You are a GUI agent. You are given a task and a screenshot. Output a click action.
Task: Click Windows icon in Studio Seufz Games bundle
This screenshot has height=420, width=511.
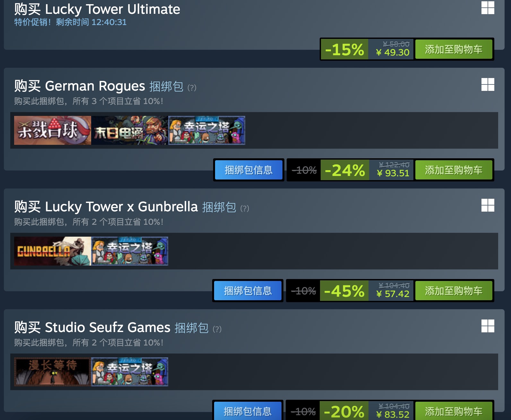coord(488,326)
